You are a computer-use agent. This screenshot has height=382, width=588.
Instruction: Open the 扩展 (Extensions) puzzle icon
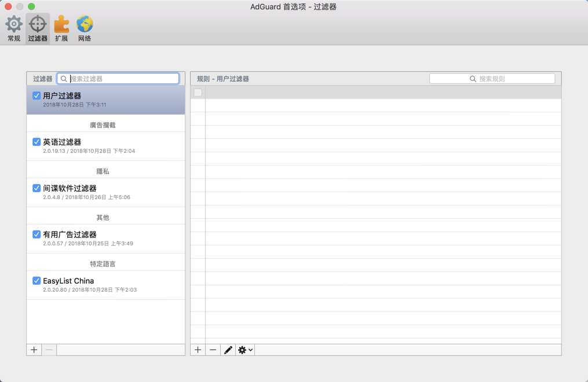61,24
